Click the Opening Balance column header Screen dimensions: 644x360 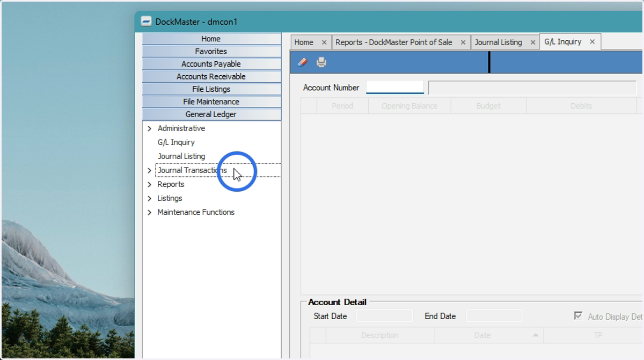409,106
